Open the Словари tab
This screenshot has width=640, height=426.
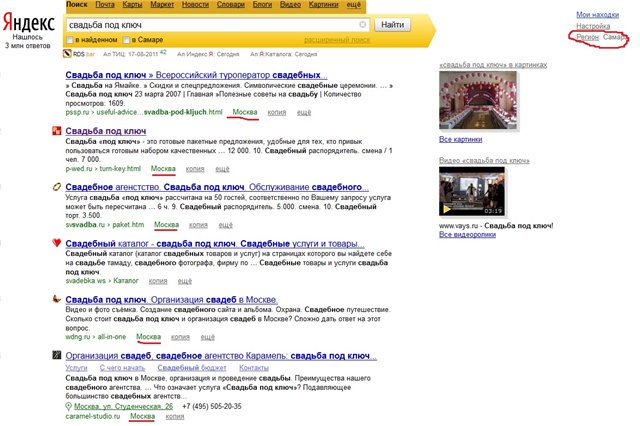[231, 4]
